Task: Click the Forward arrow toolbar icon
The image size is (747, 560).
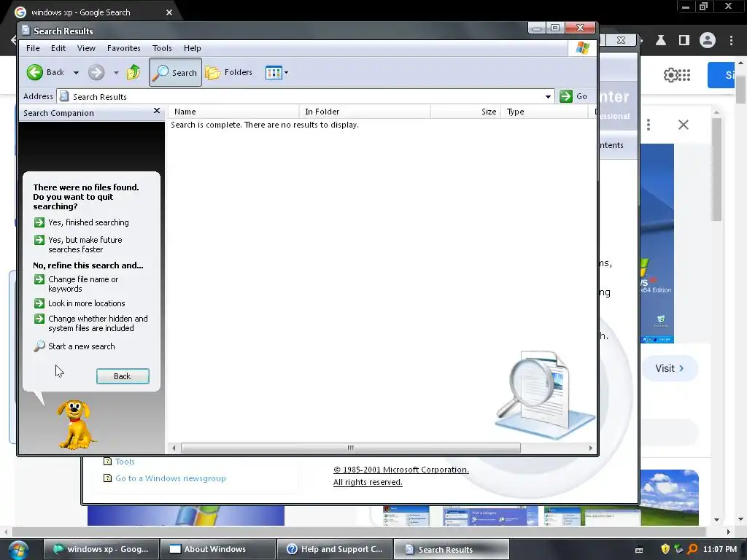Action: (x=96, y=72)
